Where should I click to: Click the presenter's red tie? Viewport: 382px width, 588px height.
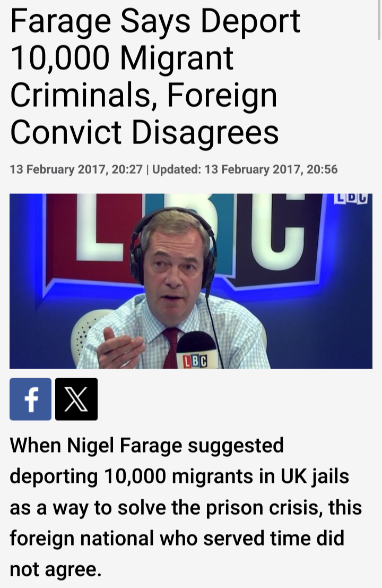171,347
